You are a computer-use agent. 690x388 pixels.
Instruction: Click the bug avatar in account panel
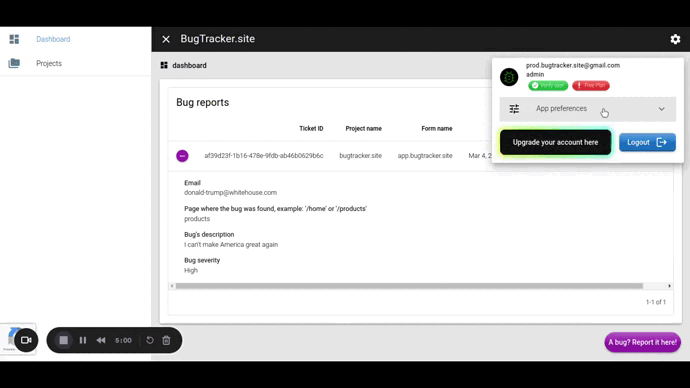[509, 77]
